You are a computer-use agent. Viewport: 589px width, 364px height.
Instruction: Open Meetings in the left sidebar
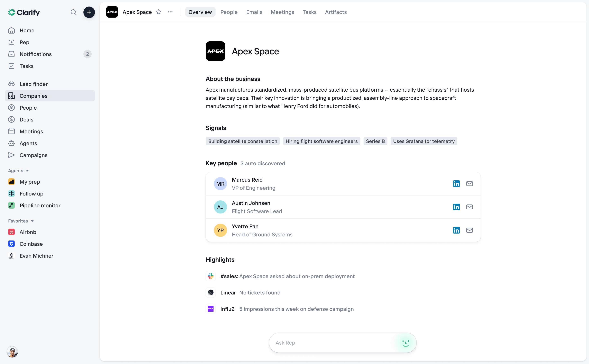pyautogui.click(x=50, y=131)
